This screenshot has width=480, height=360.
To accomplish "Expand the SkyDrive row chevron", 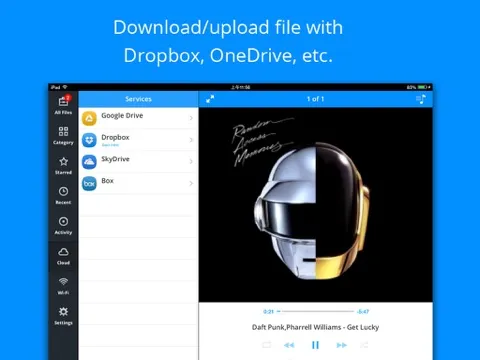I will pos(191,161).
